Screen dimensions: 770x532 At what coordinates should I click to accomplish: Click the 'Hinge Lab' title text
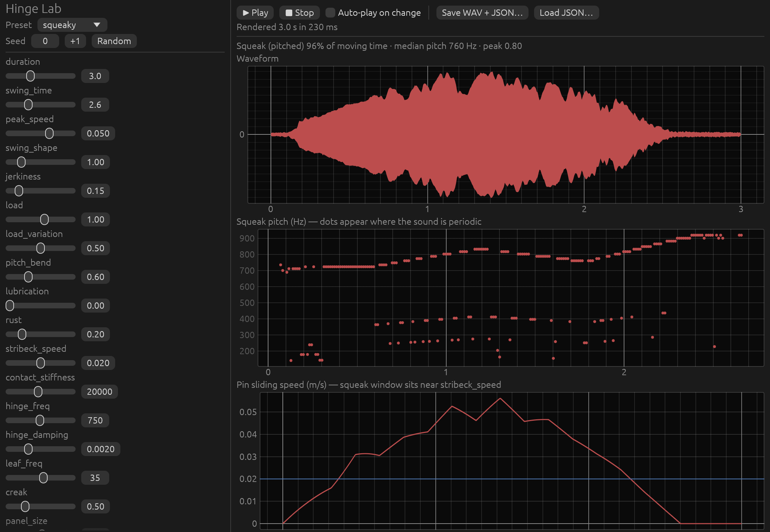[x=34, y=9]
